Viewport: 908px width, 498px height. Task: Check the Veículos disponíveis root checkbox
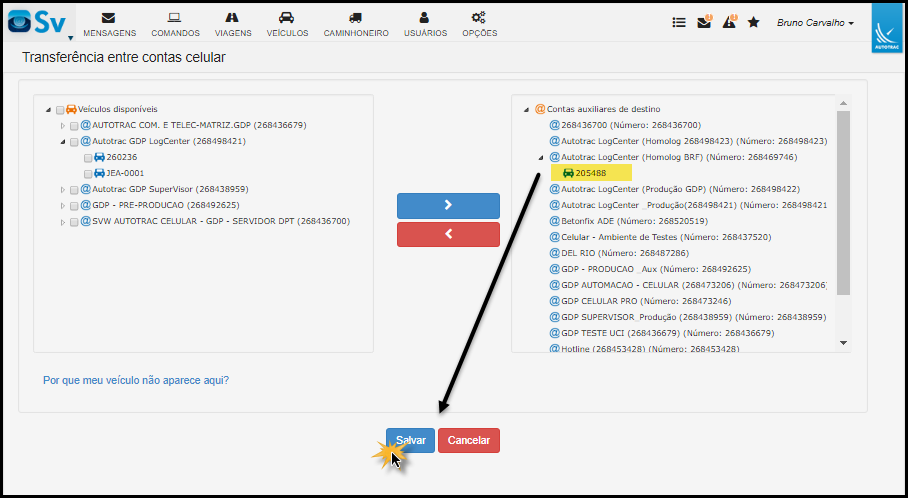60,110
